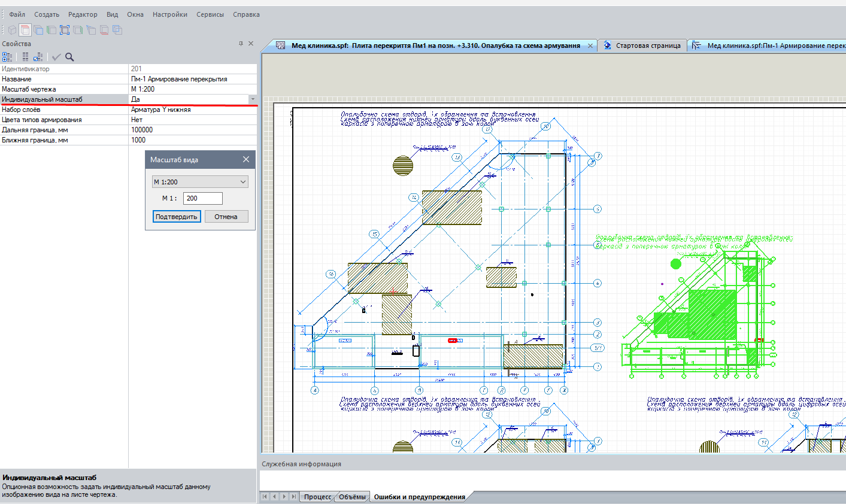Switch to the Объёмы tab
The height and width of the screenshot is (504, 846).
(352, 497)
